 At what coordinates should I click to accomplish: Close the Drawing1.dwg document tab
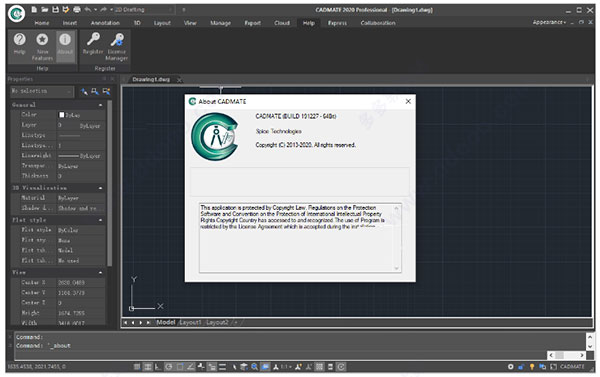179,80
